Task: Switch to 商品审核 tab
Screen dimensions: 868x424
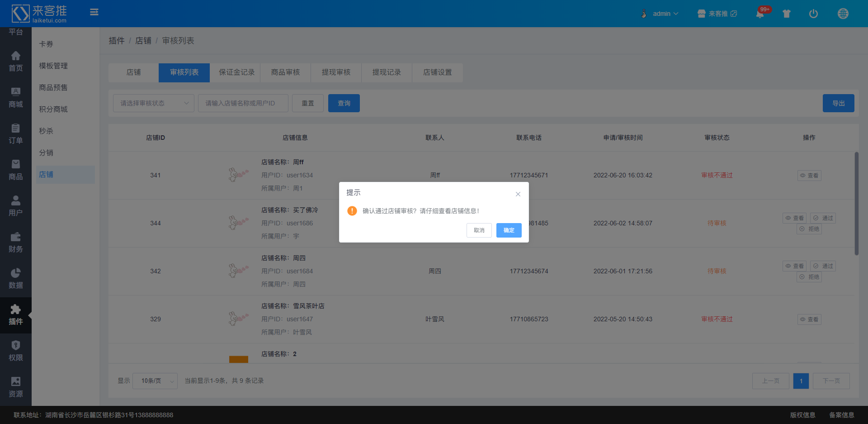Action: tap(285, 72)
